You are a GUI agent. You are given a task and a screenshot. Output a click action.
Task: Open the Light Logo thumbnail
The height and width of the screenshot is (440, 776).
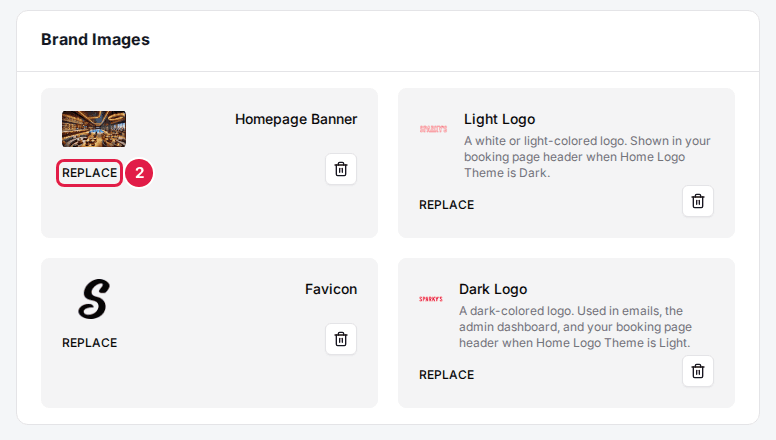tap(434, 129)
